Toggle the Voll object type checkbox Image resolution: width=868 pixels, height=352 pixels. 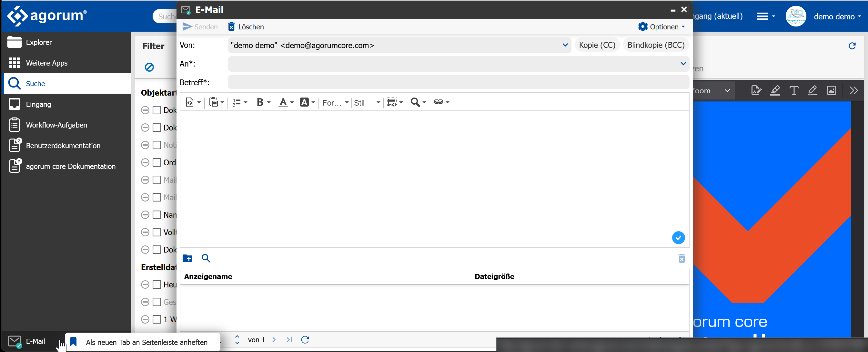point(157,232)
